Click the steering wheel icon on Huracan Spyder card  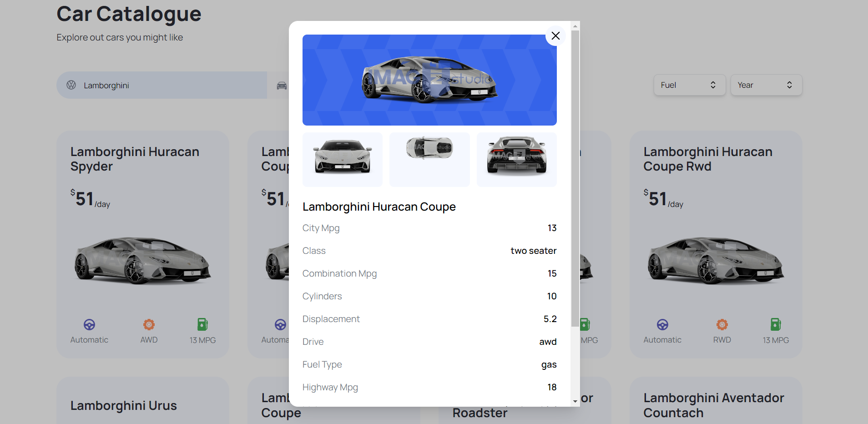[89, 324]
